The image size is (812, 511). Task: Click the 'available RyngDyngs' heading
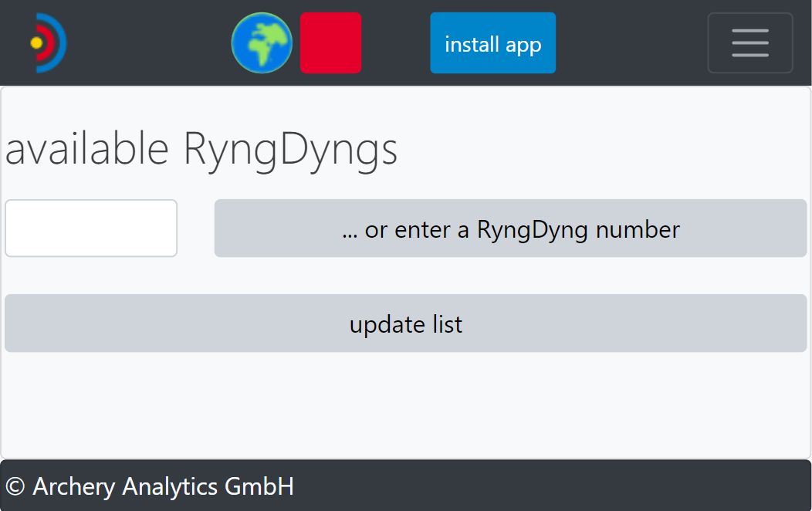click(x=201, y=148)
